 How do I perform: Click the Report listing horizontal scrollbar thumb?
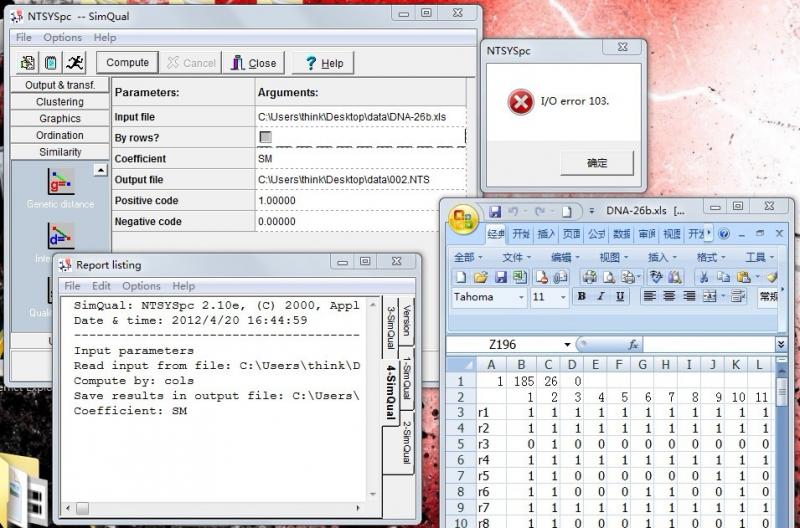click(83, 508)
